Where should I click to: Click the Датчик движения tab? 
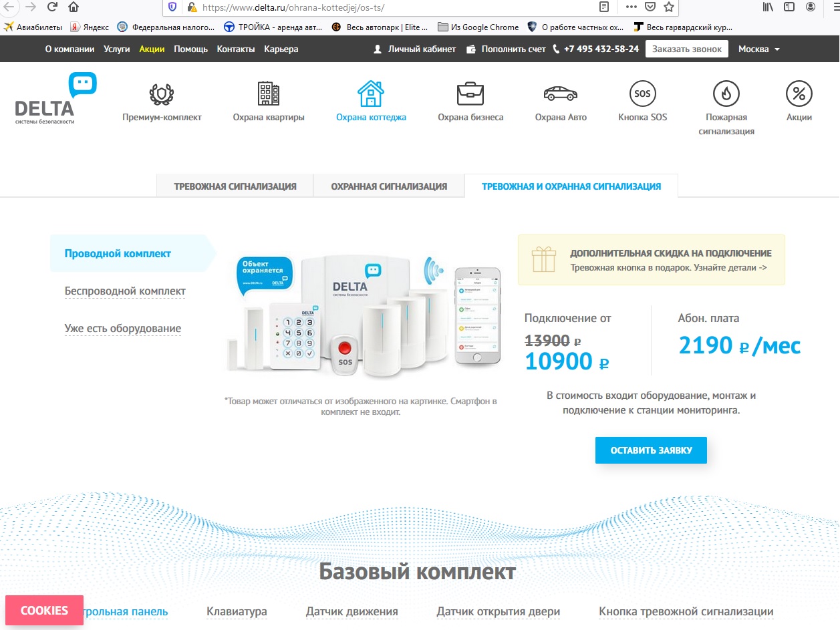tap(352, 611)
